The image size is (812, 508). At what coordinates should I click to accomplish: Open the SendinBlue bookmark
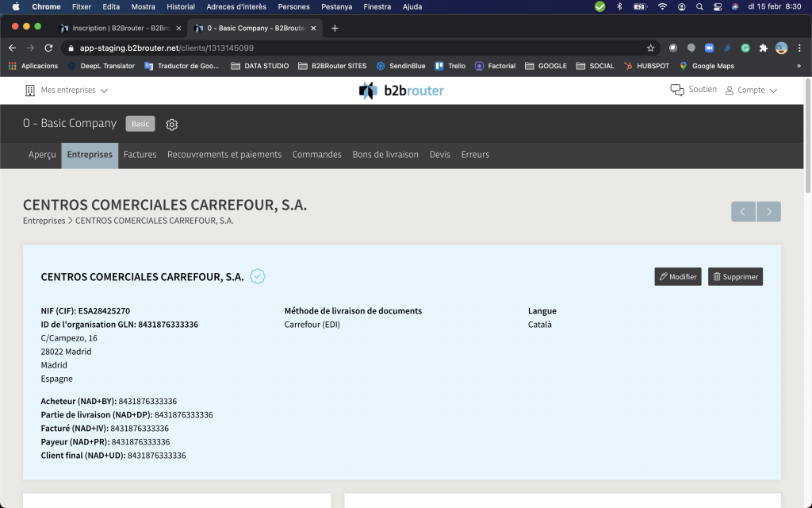(400, 66)
